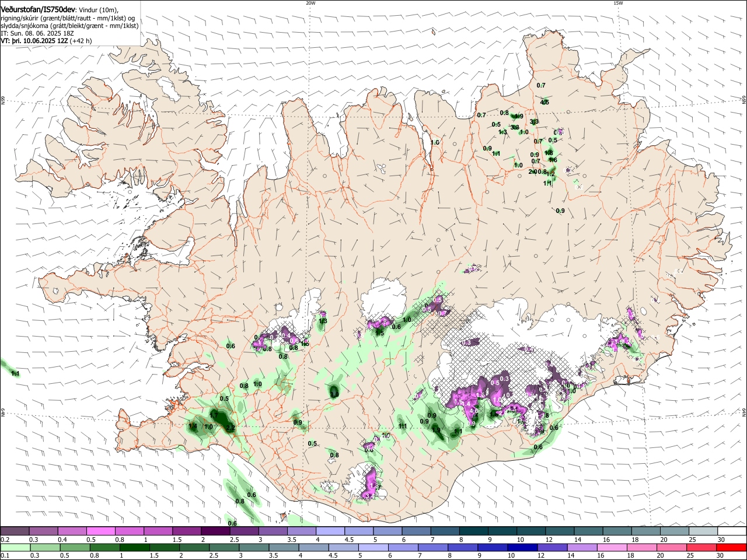Image resolution: width=747 pixels, height=560 pixels.
Task: Click the '20W' longitude label at top
Action: pyautogui.click(x=310, y=3)
